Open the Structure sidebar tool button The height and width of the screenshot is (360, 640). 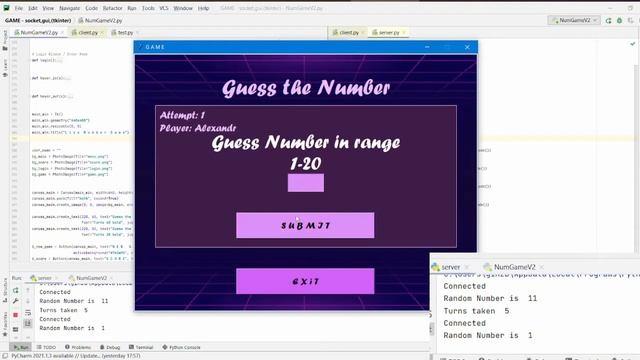coord(5,290)
